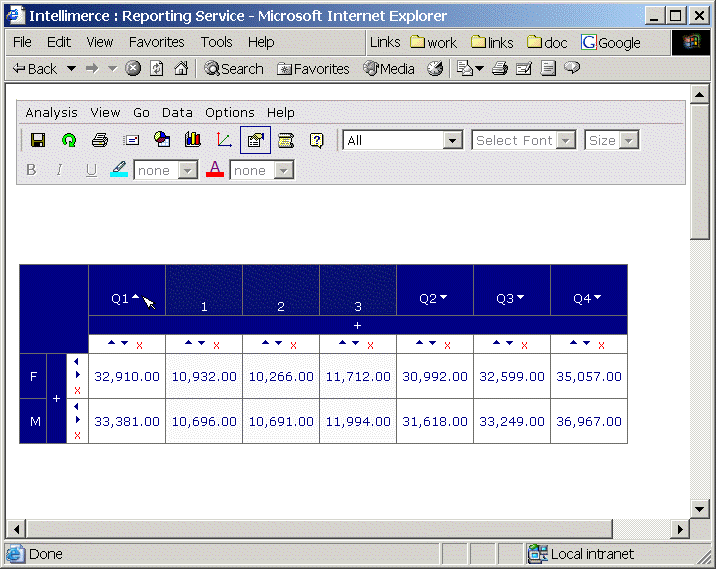
Task: Open the work folder in Links bar
Action: [433, 42]
